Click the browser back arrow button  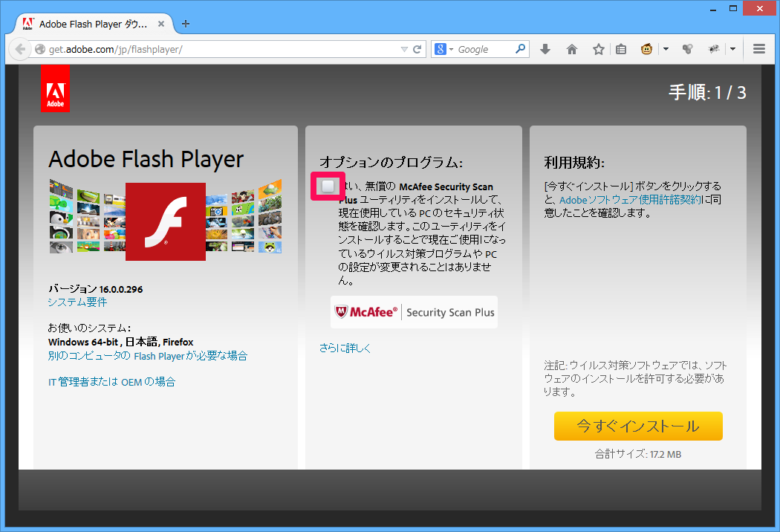pyautogui.click(x=19, y=50)
